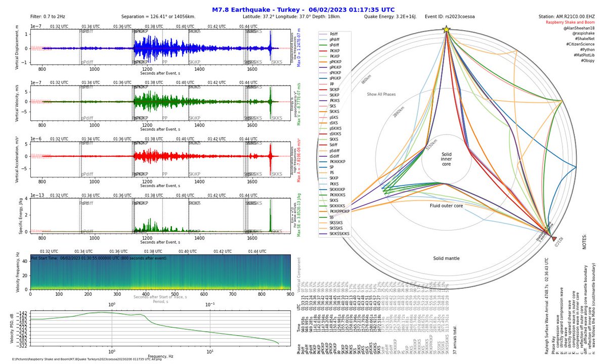Click the Show All Phases label
Viewport: 607px width, 364px height.
point(381,94)
